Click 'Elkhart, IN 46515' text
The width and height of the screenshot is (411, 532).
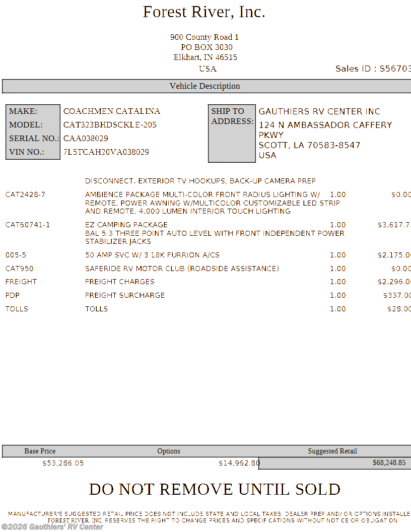click(205, 57)
